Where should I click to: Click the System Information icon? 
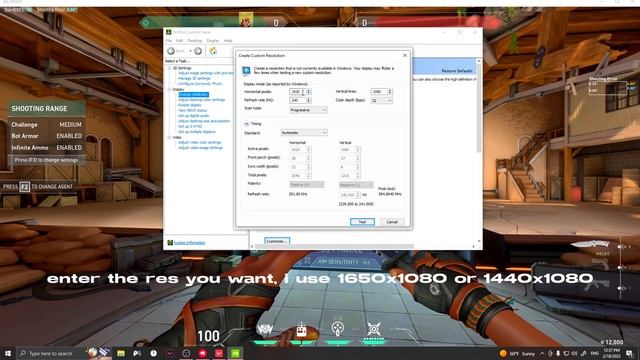170,243
